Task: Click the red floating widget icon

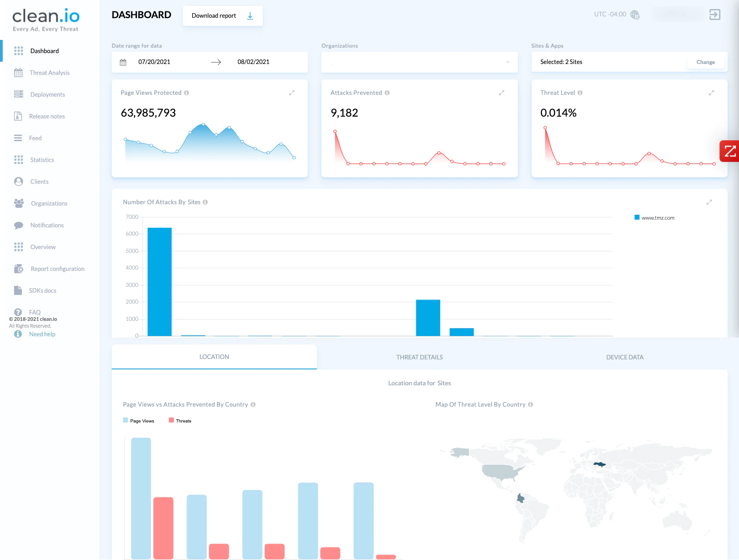Action: pos(729,151)
